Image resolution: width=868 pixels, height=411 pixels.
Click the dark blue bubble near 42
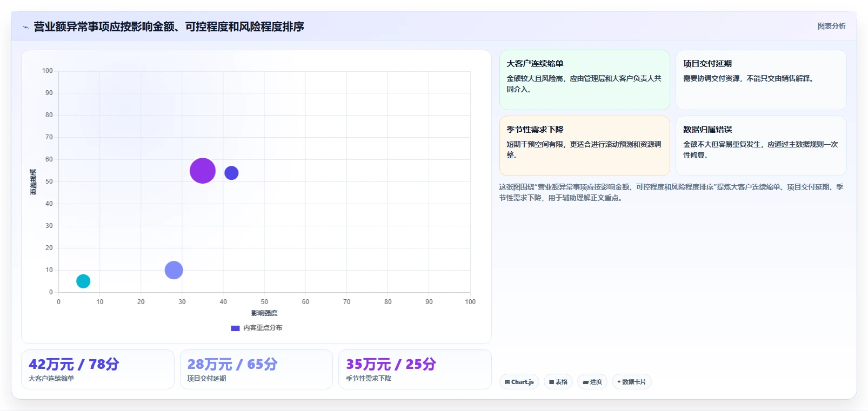coord(231,173)
